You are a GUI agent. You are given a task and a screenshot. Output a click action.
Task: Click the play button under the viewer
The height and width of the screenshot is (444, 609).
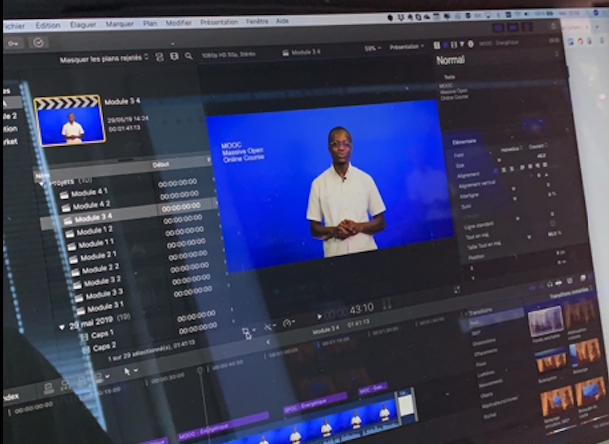[320, 315]
